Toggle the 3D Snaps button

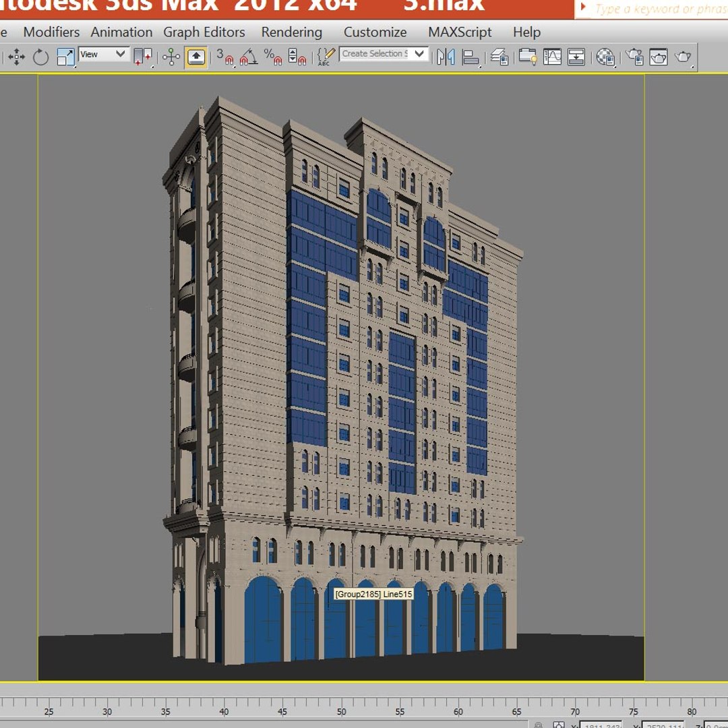[224, 57]
